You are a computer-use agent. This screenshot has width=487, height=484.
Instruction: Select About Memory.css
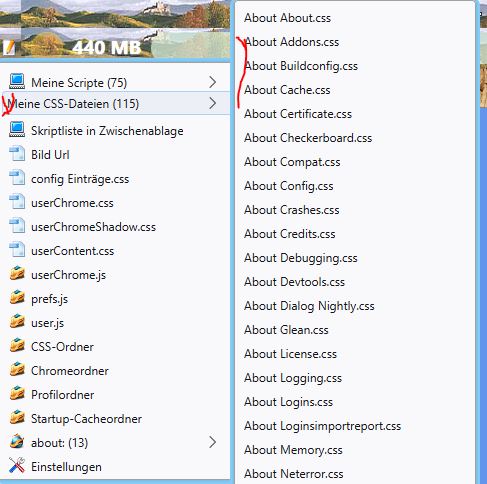point(355,450)
